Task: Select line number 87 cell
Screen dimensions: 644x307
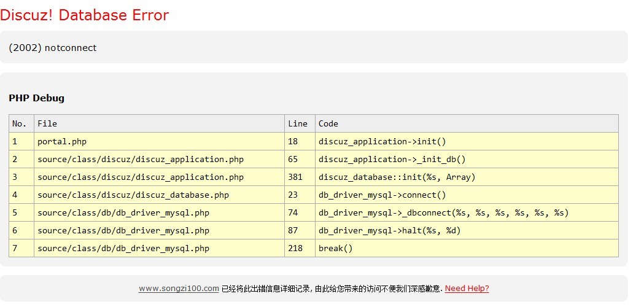Action: (300, 231)
